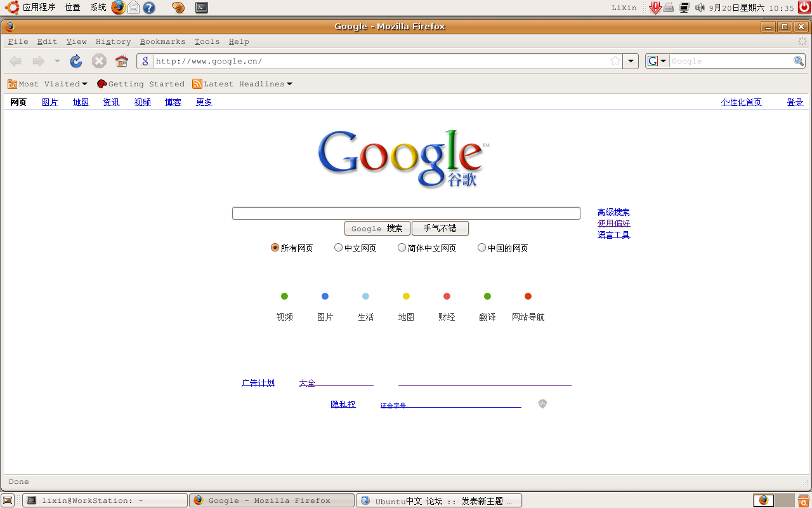
Task: Switch to the lixin@WorkStation terminal taskbar button
Action: click(x=105, y=500)
